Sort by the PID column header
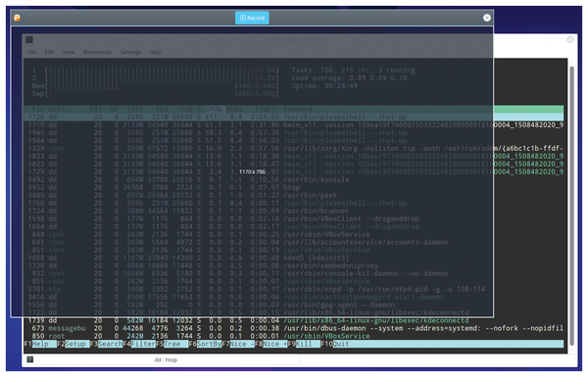The image size is (588, 377). click(38, 109)
